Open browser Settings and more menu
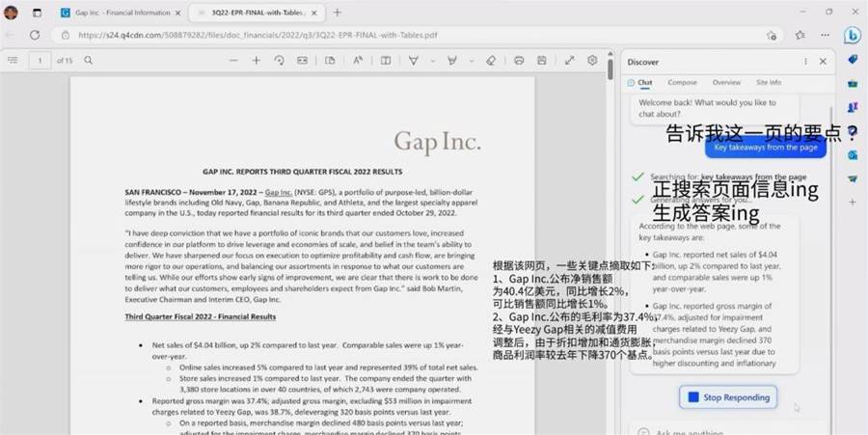Screen dimensions: 868x435 pyautogui.click(x=825, y=35)
